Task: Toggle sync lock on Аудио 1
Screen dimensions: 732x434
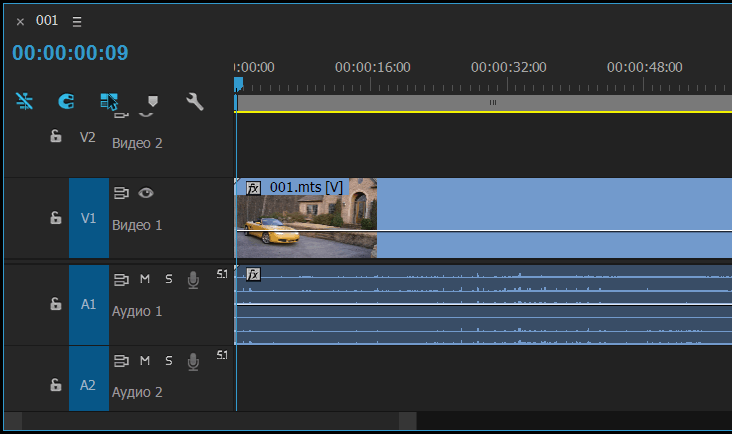Action: (x=121, y=280)
